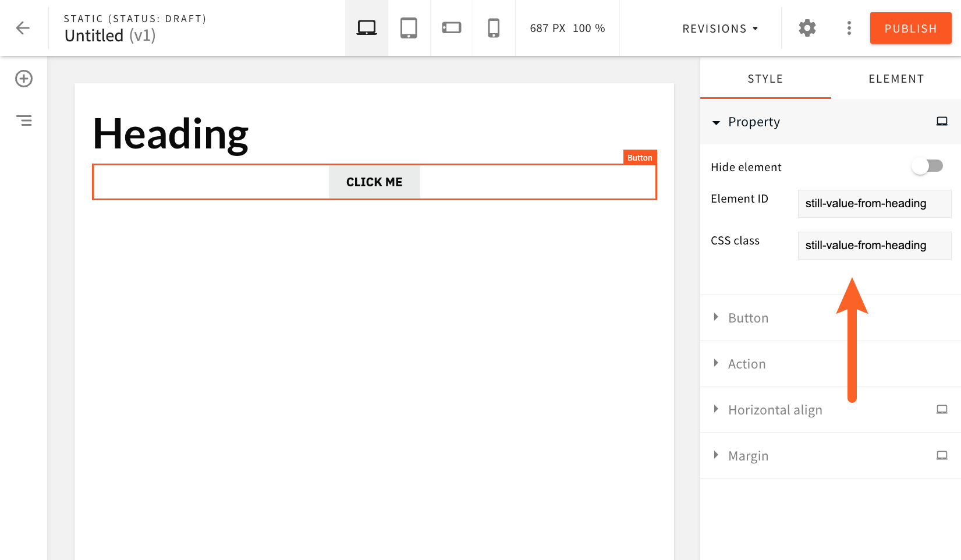
Task: Select the tablet preview icon
Action: [409, 27]
